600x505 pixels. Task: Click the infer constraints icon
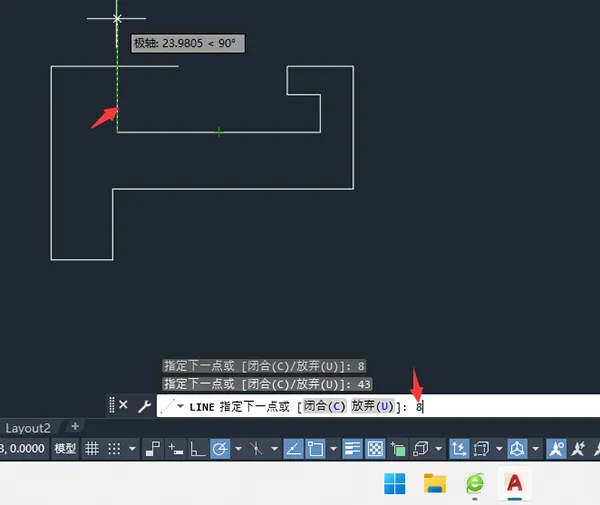click(153, 448)
